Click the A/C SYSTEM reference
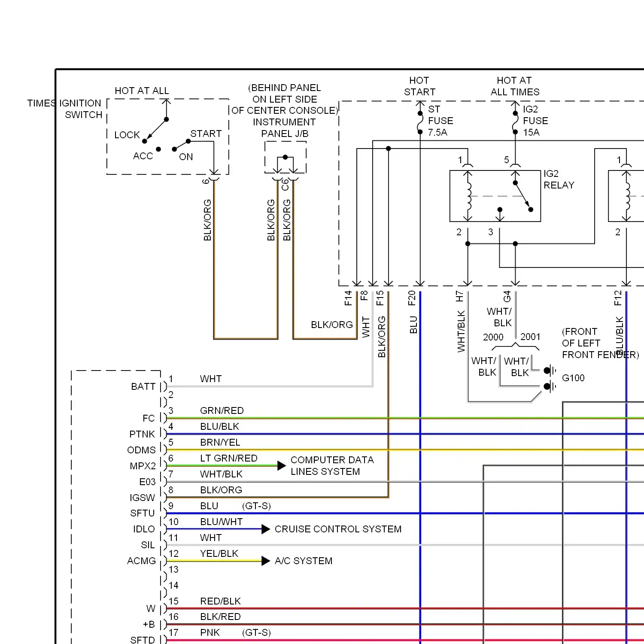 (x=304, y=561)
